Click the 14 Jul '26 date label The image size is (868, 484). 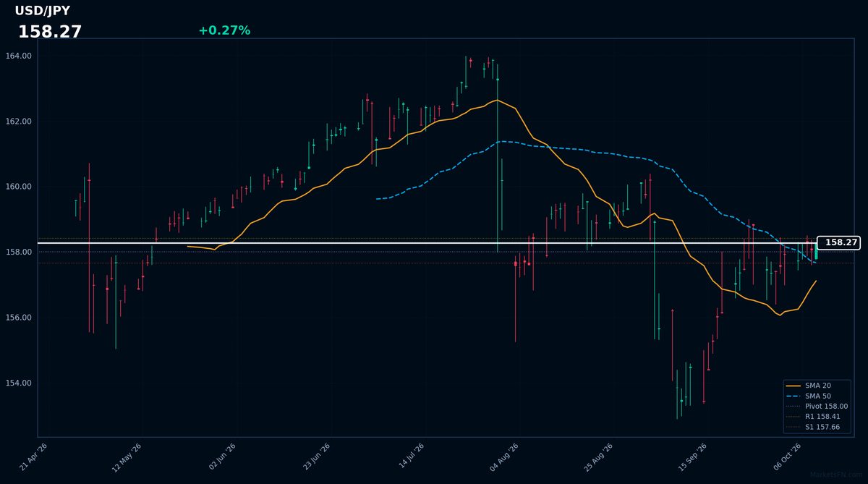pyautogui.click(x=411, y=457)
